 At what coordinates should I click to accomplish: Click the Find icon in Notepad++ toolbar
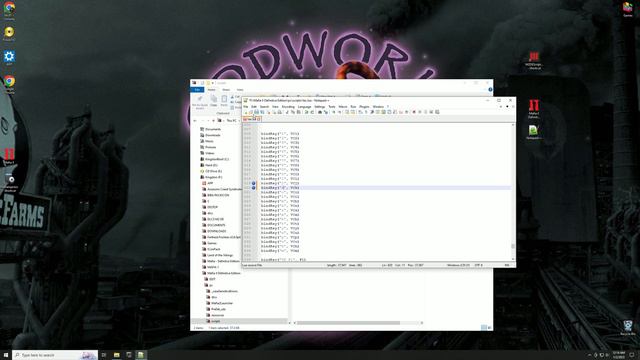coord(320,112)
